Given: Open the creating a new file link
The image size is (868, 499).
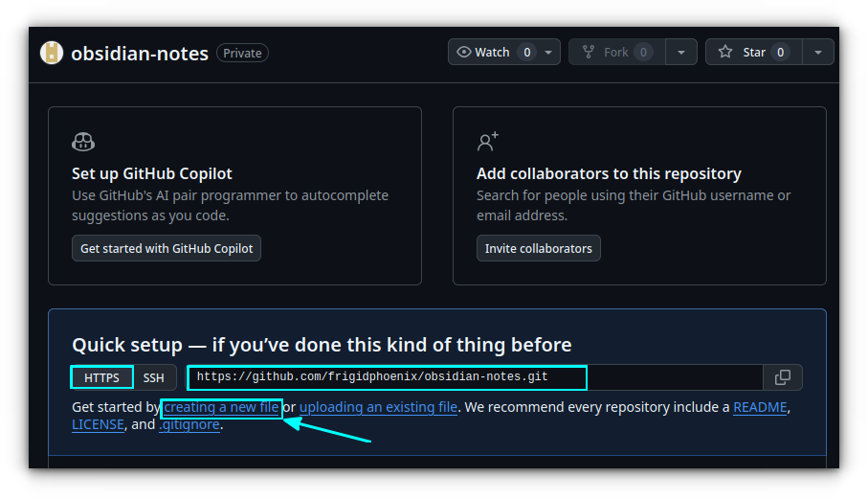Looking at the screenshot, I should 221,407.
